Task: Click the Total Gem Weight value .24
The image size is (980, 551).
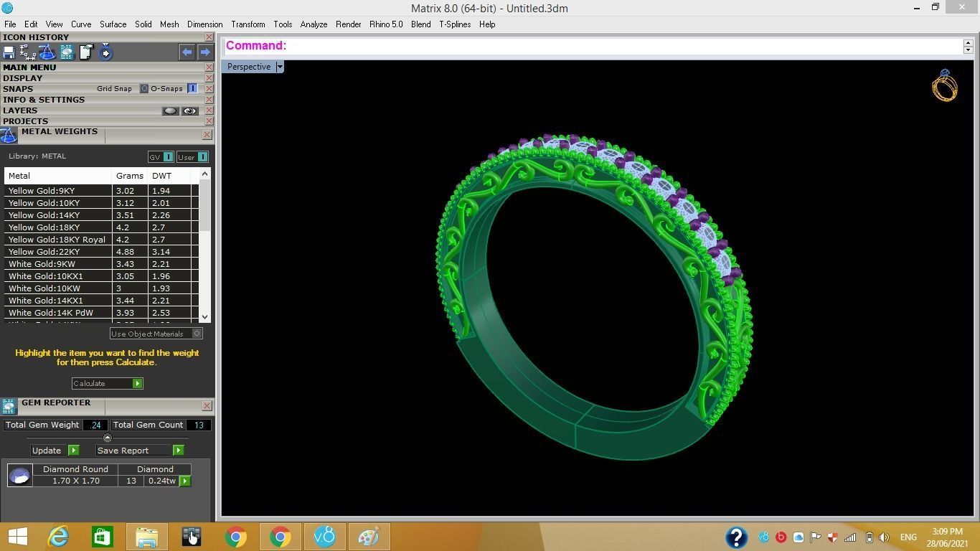Action: (x=95, y=425)
